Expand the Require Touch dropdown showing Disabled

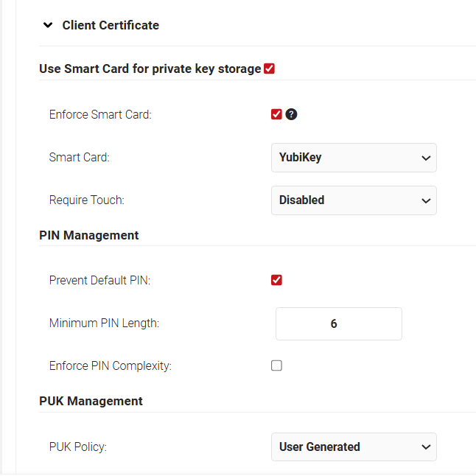[354, 200]
